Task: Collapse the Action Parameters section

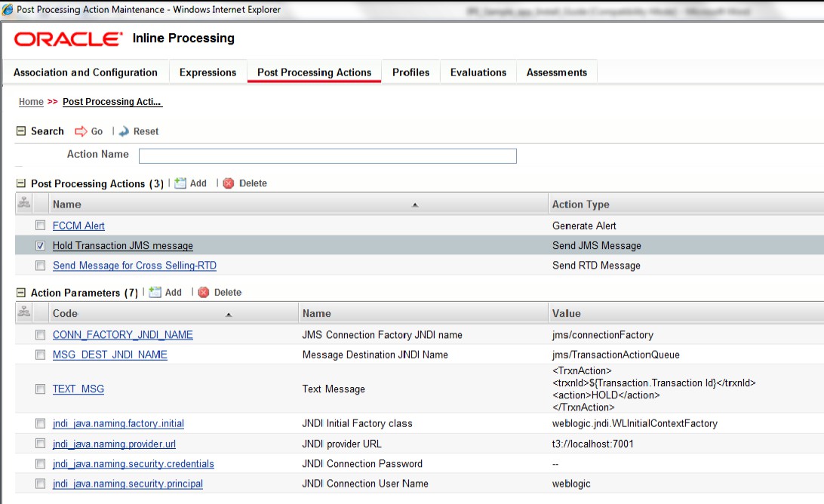Action: [x=21, y=293]
